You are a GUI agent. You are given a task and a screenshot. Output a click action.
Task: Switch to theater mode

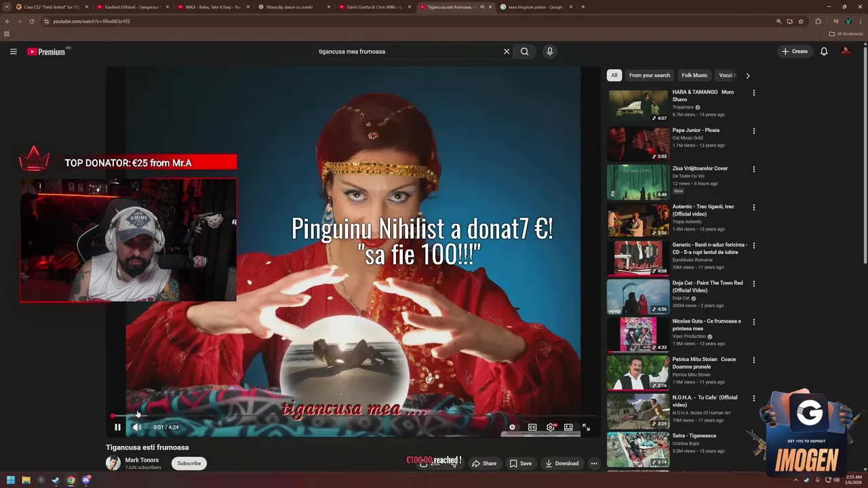tap(568, 427)
